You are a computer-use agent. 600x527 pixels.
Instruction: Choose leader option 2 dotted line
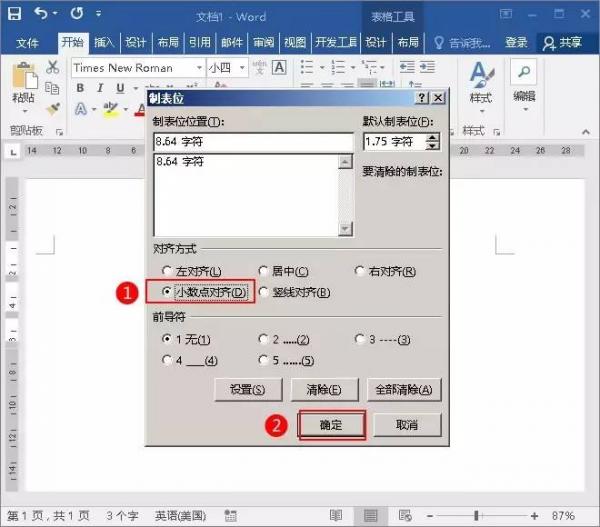click(x=264, y=340)
